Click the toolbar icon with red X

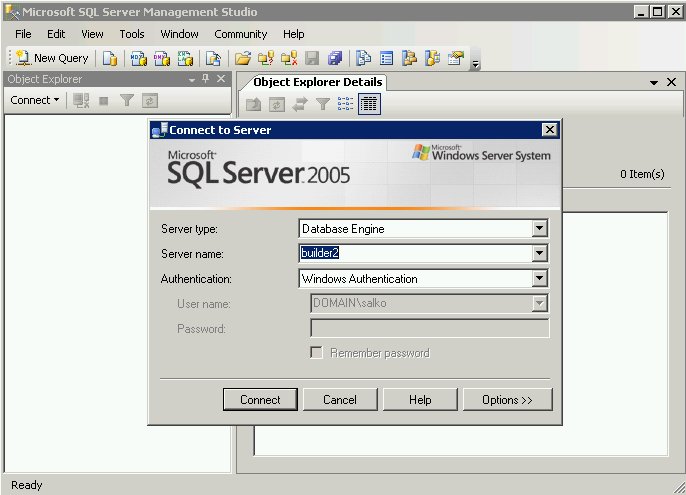click(x=289, y=58)
